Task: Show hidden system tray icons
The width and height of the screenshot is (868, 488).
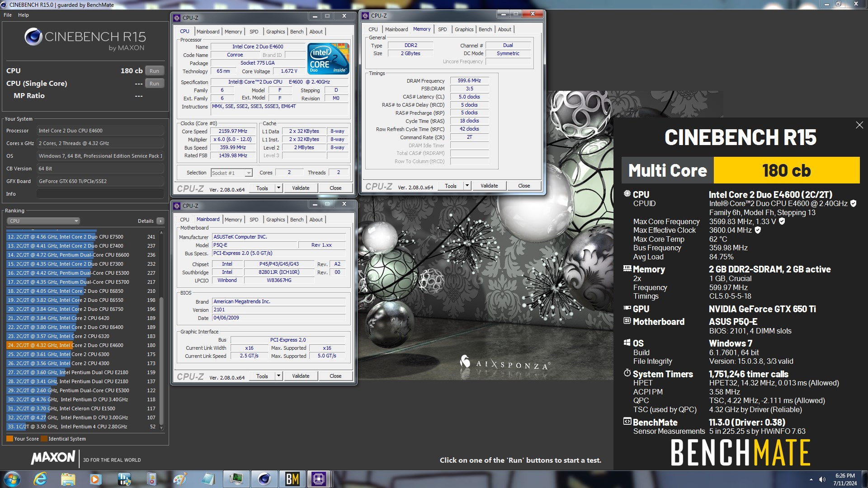Action: click(811, 479)
